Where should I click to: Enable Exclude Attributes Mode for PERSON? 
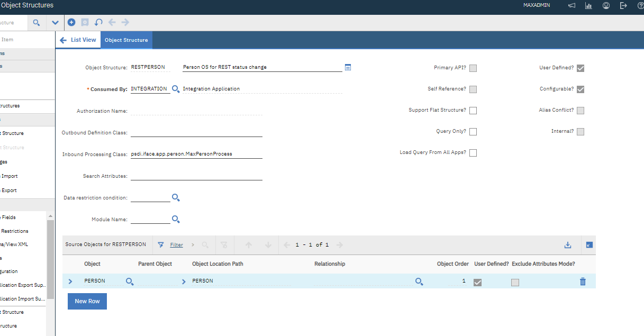point(515,282)
